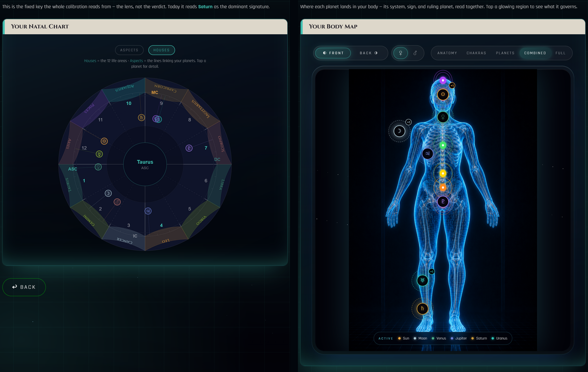Switch the chart to Aspects view

(x=129, y=50)
